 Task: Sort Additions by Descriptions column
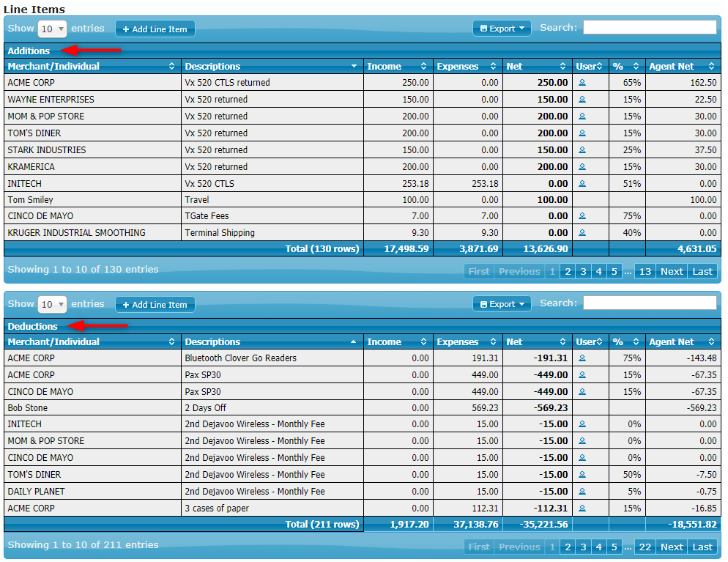pyautogui.click(x=272, y=66)
